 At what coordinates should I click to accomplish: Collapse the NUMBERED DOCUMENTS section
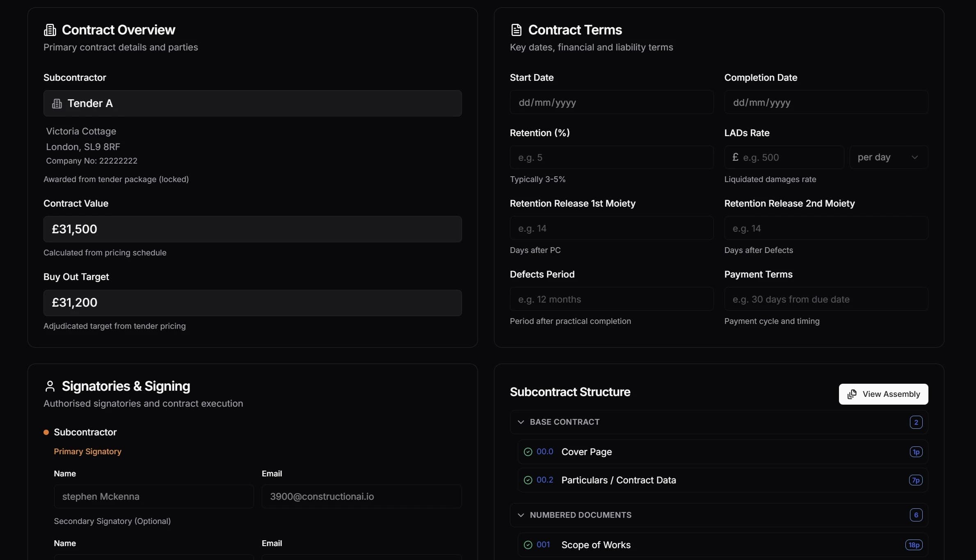point(520,515)
